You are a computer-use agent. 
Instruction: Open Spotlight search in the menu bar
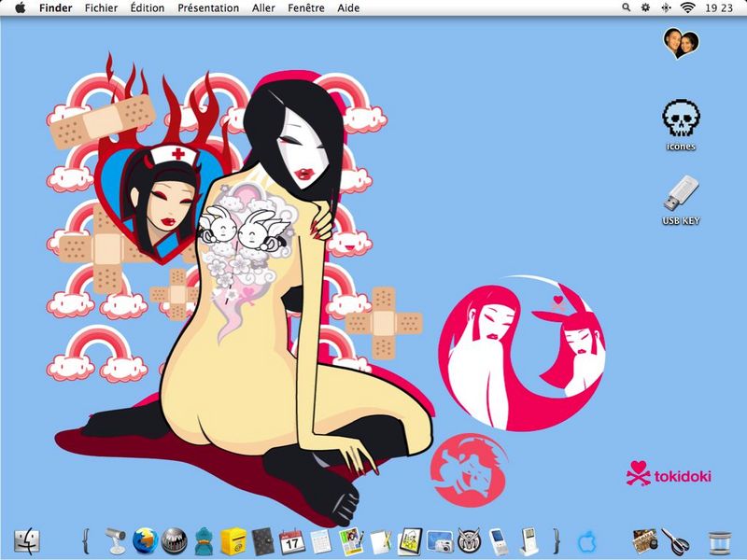tap(626, 7)
